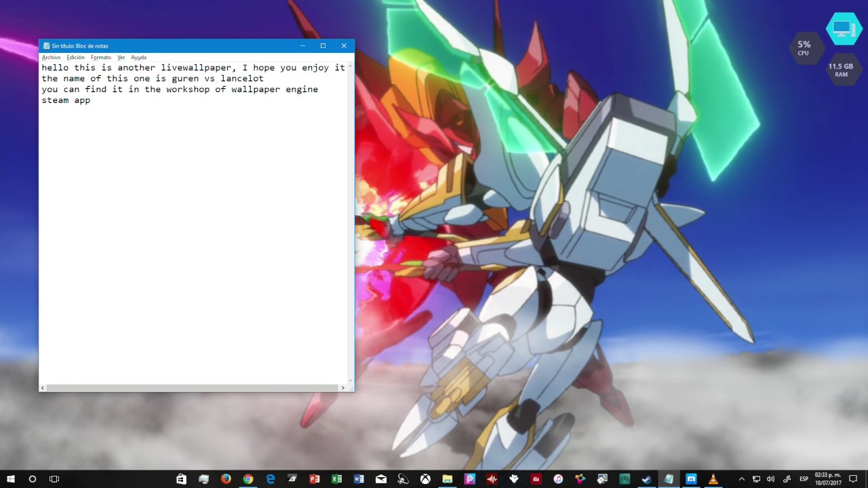Open the PicsArt app from taskbar
Screen dimensions: 868x488
[469, 479]
